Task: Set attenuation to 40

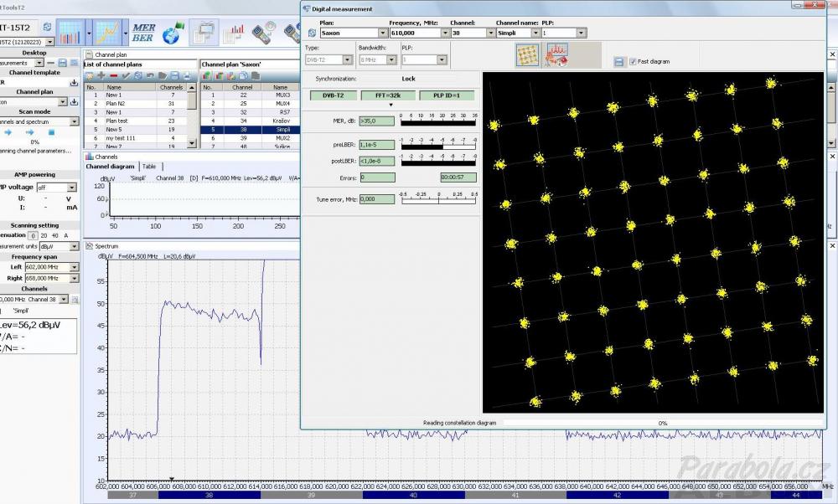Action: (55, 235)
